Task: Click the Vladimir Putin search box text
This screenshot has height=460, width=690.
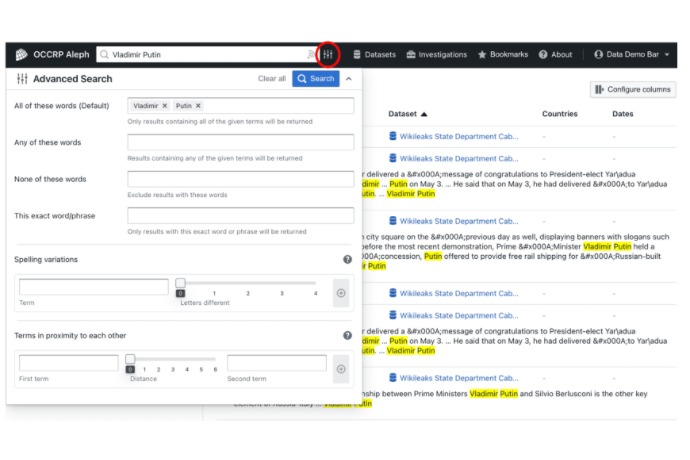Action: click(x=136, y=55)
